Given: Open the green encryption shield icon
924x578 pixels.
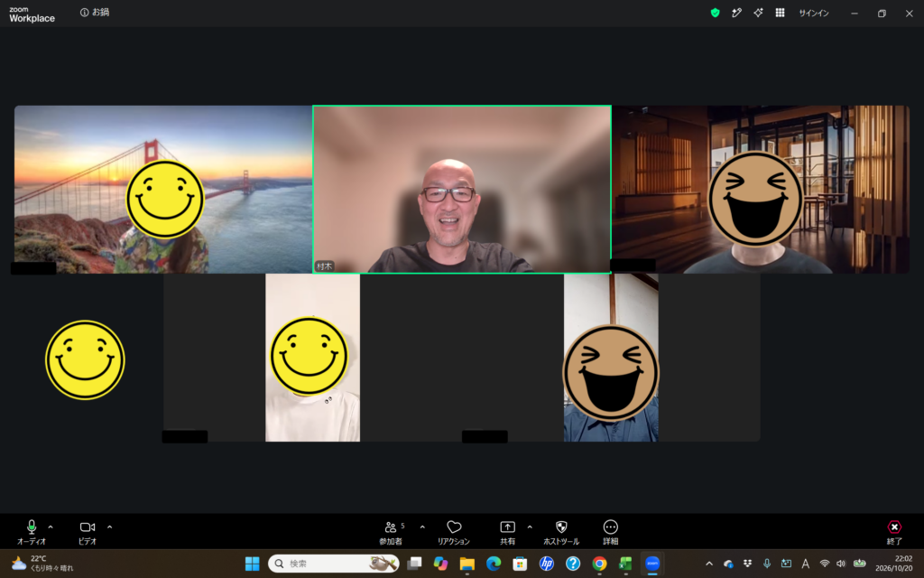Looking at the screenshot, I should point(716,13).
